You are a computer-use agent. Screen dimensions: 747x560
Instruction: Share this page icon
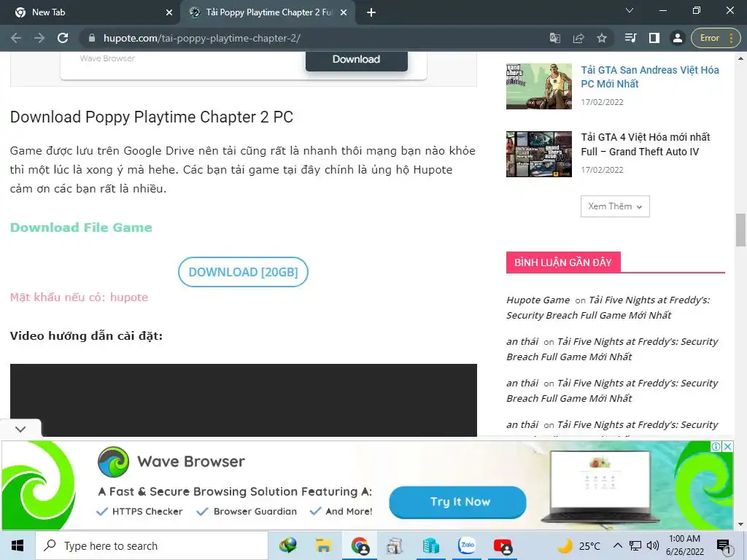(578, 38)
